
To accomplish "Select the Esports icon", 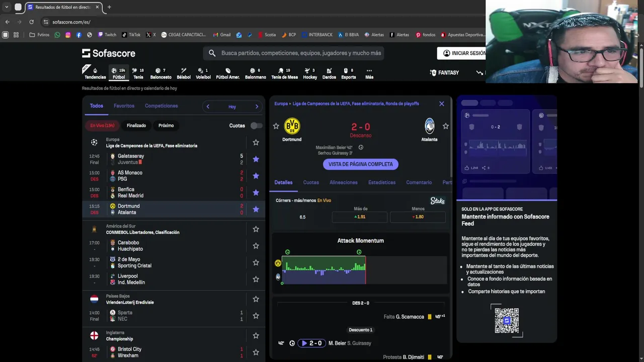I will tap(348, 73).
